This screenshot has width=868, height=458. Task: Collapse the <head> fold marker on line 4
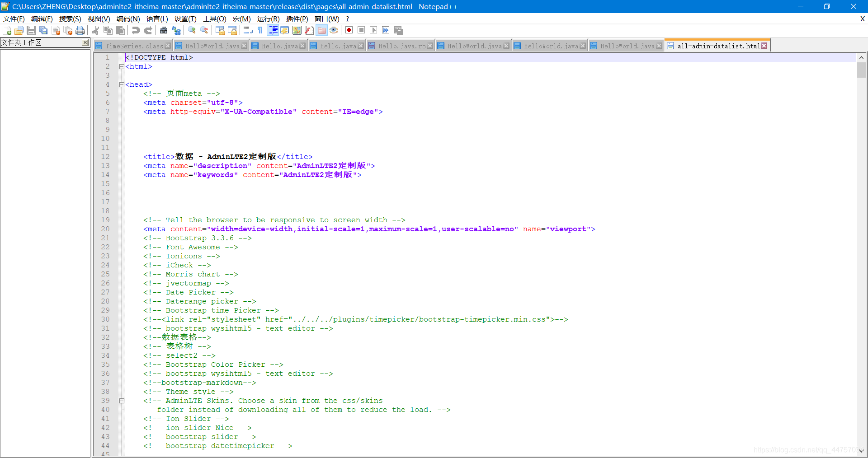pos(122,84)
